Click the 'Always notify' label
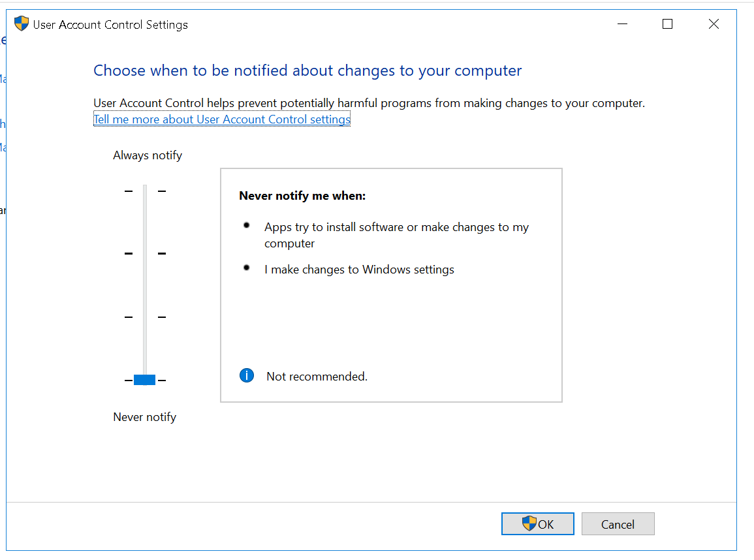 (x=148, y=155)
